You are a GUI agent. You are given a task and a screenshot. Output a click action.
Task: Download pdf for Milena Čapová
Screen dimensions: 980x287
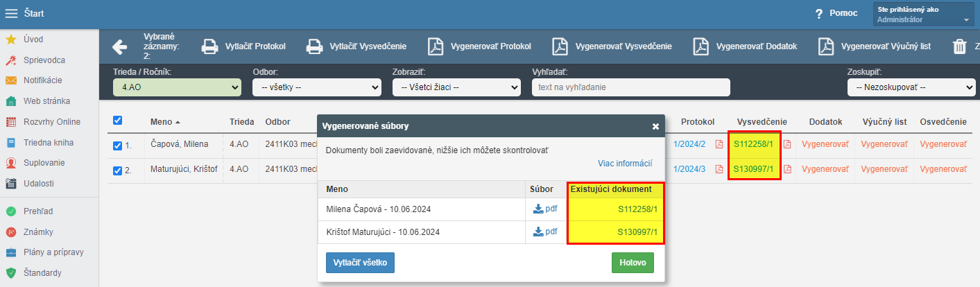[x=545, y=209]
